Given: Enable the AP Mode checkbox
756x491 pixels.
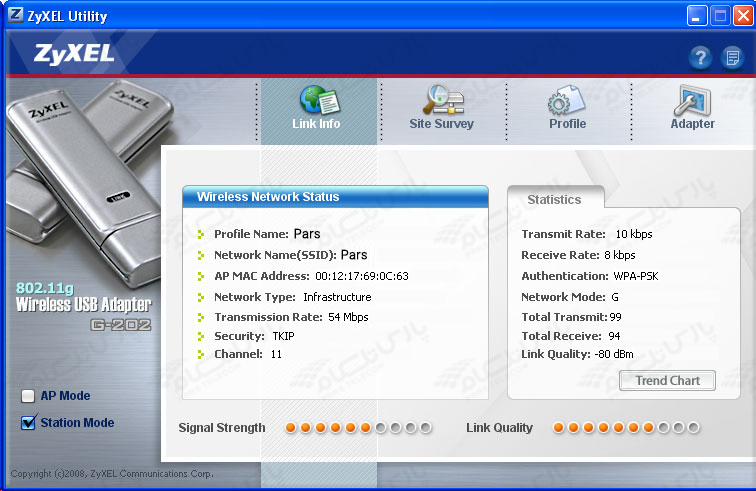Looking at the screenshot, I should coord(28,396).
